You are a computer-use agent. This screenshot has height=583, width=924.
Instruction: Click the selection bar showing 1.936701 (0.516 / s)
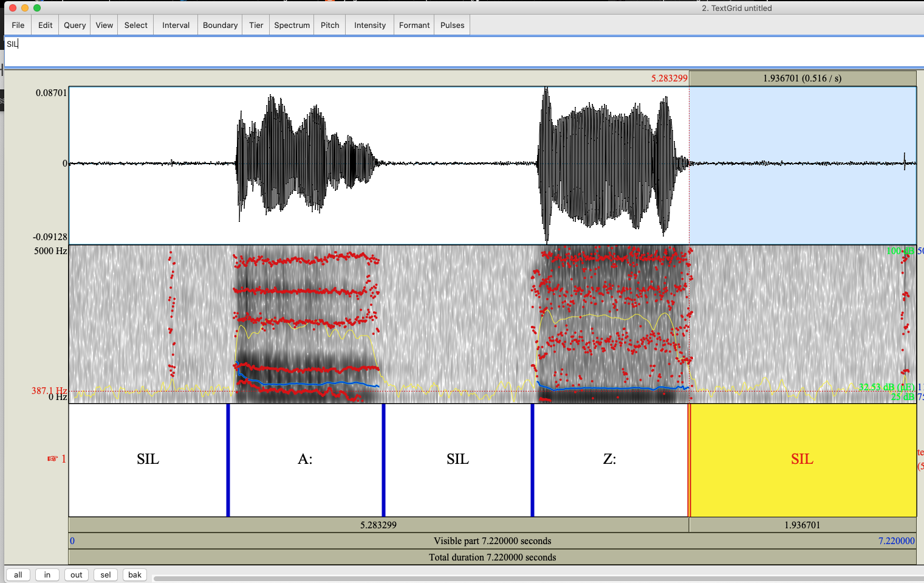coord(803,78)
